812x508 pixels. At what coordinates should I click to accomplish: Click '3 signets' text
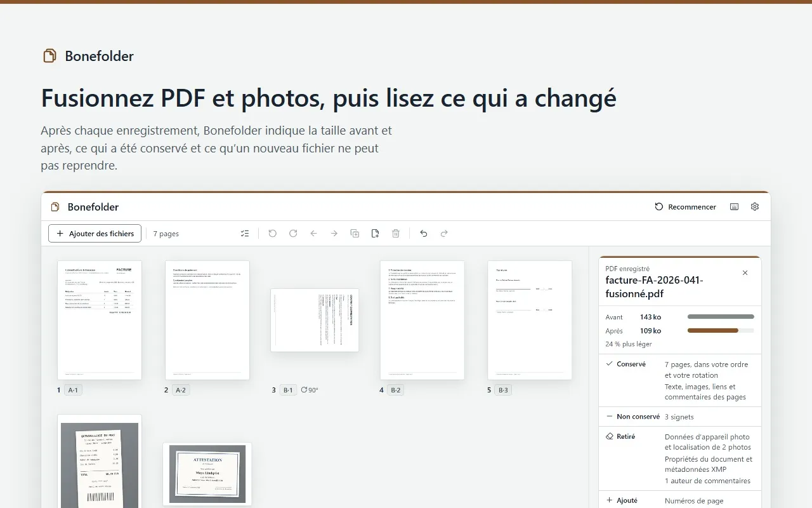(x=679, y=417)
